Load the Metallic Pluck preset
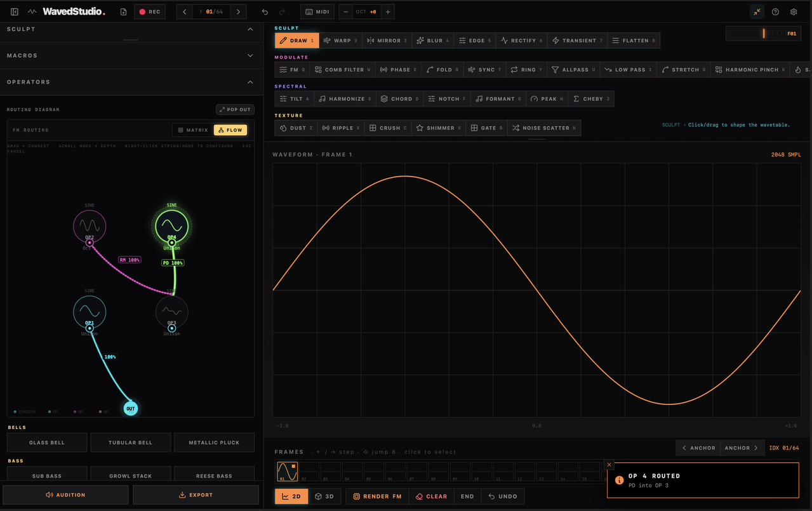The width and height of the screenshot is (812, 511). [x=214, y=442]
